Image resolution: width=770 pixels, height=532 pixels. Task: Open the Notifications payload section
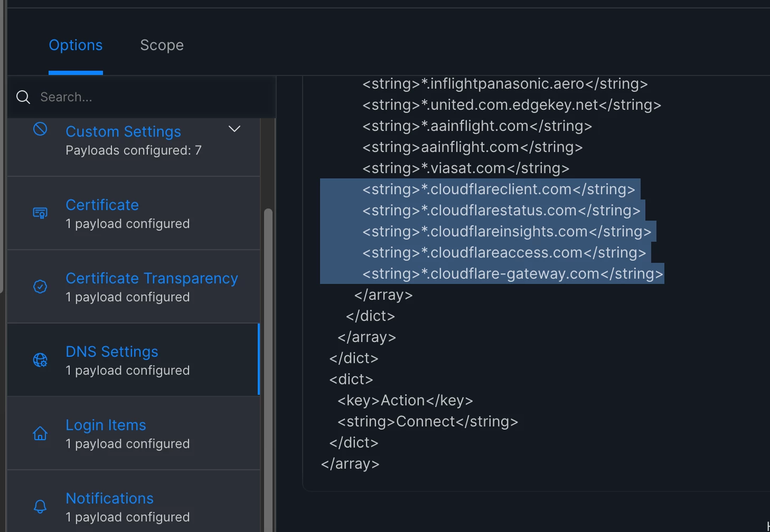(x=134, y=501)
